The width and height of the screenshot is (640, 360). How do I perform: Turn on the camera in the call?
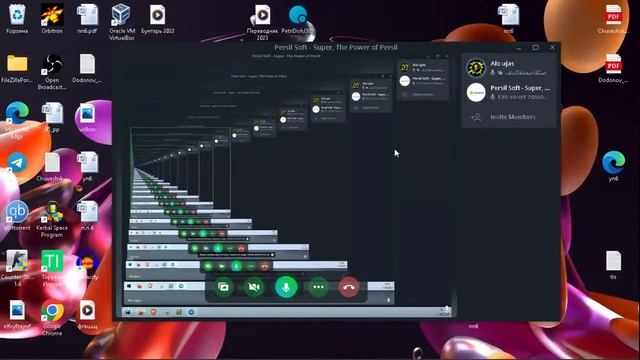click(x=254, y=287)
